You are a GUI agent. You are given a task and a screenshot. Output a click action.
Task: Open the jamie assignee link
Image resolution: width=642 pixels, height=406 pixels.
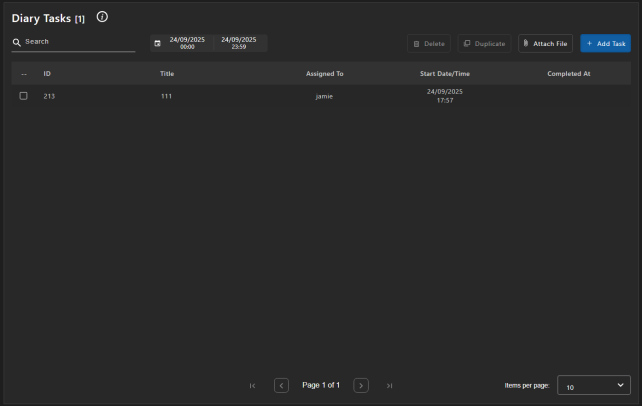pyautogui.click(x=324, y=96)
